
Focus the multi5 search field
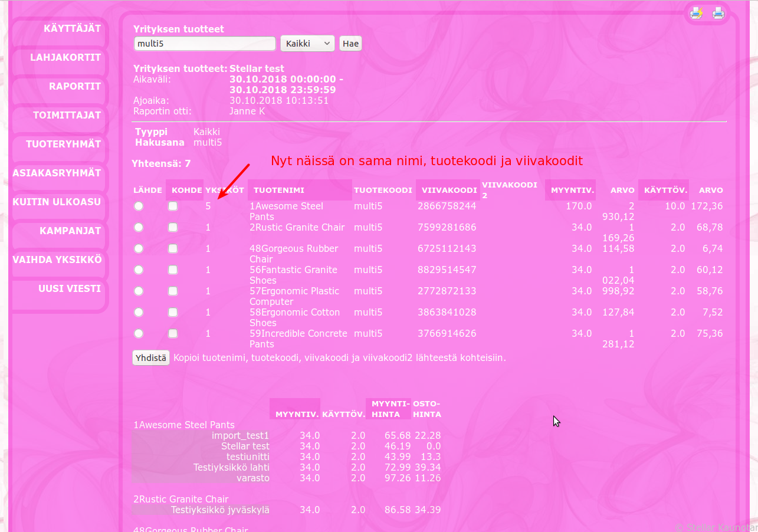[x=205, y=44]
